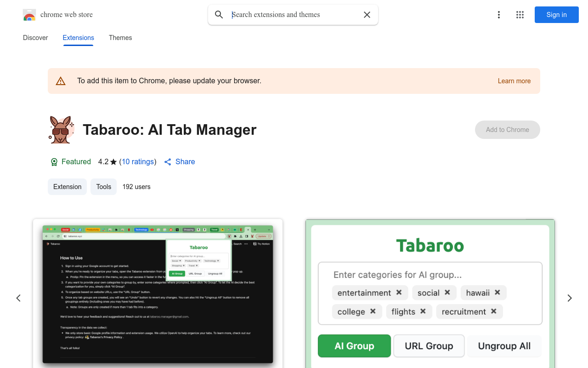The width and height of the screenshot is (588, 368).
Task: Click the search magnifier icon
Action: (x=219, y=15)
